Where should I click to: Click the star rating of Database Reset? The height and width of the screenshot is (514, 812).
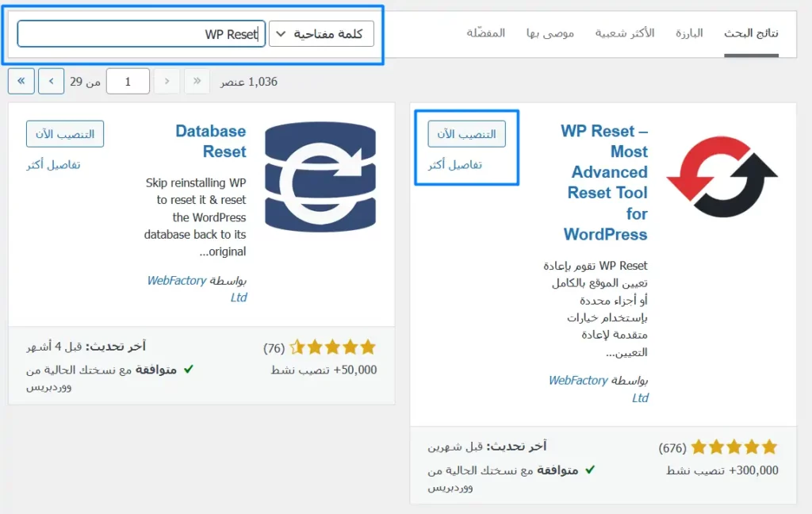(332, 347)
